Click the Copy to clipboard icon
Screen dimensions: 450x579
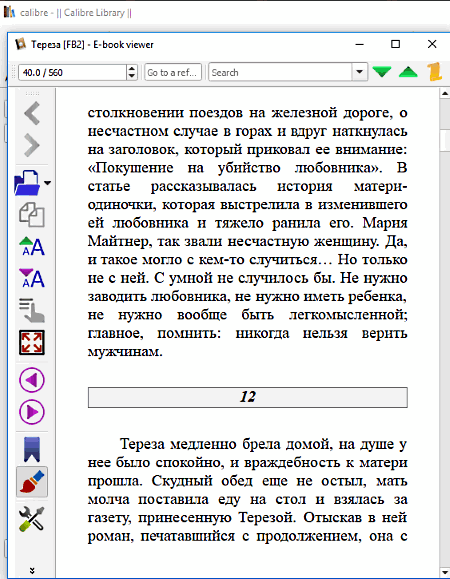(32, 215)
